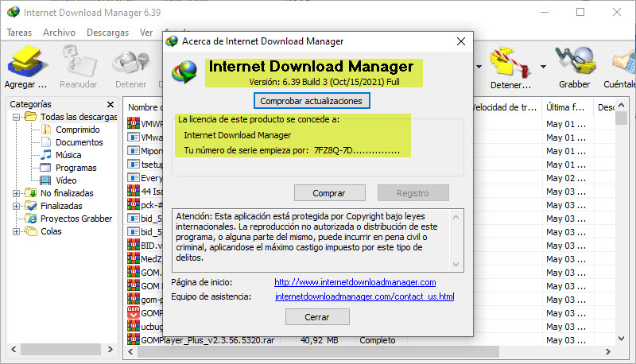Viewport: 636px width, 364px height.
Task: Click the Velocidad de tr... column header
Action: coord(506,107)
